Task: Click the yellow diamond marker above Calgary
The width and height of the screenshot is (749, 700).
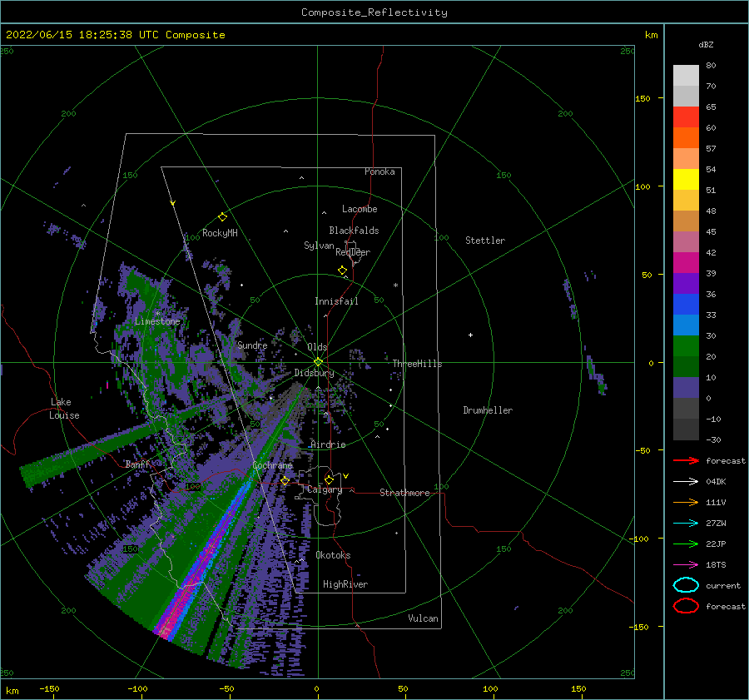Action: click(x=329, y=479)
